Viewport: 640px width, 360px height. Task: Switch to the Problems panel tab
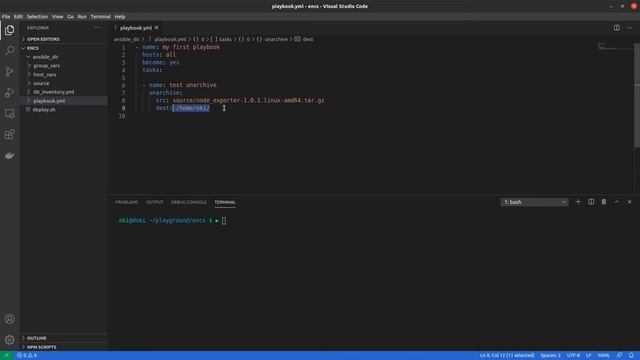[127, 202]
